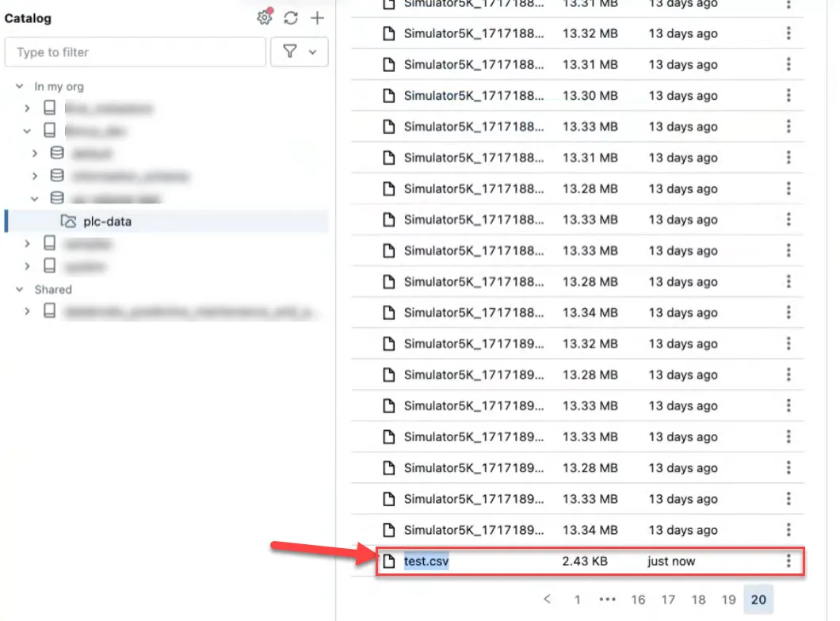The height and width of the screenshot is (621, 840).
Task: Open kebab menu for test.csv
Action: [788, 561]
